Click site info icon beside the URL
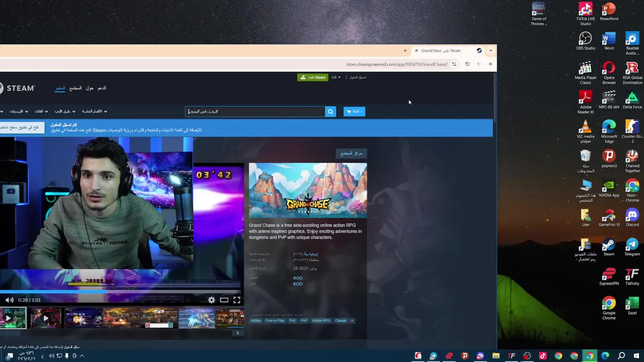Image resolution: width=644 pixels, height=362 pixels. [x=454, y=64]
